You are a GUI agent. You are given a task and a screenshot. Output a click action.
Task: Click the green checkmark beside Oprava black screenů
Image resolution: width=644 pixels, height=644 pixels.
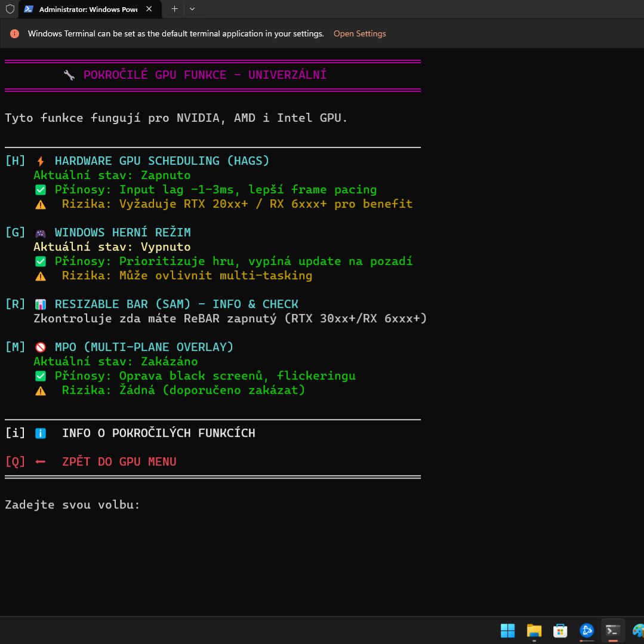[x=41, y=376]
